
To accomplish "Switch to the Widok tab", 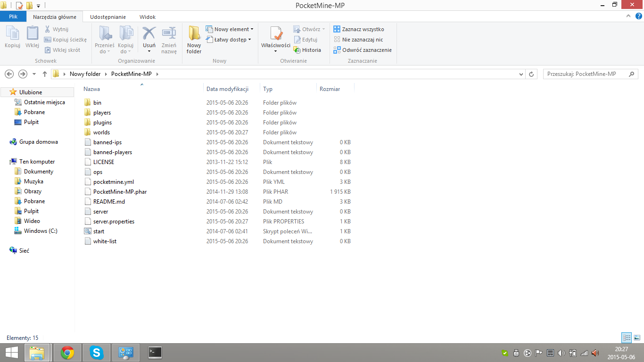I will point(148,16).
